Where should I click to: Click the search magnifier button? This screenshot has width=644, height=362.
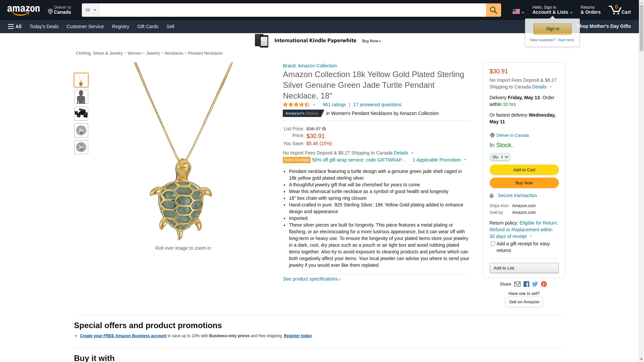pos(493,10)
